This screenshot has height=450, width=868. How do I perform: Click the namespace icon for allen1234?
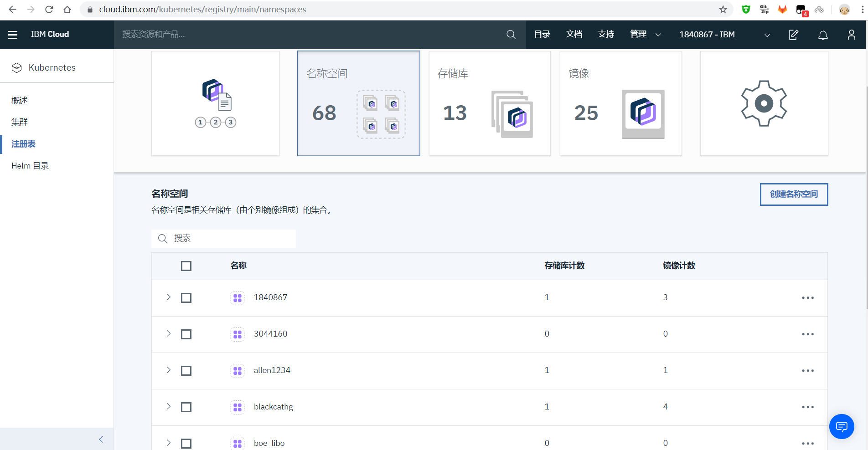pos(238,371)
